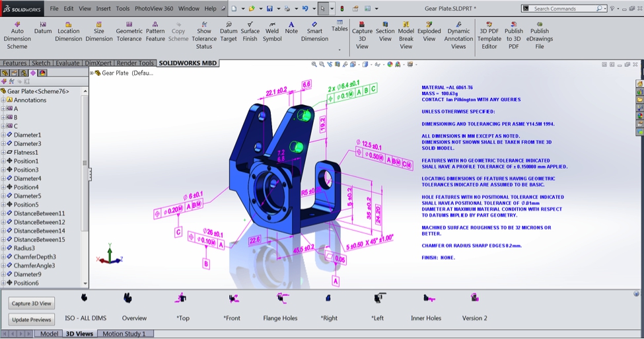Open the PhotoView 360 menu

[154, 9]
